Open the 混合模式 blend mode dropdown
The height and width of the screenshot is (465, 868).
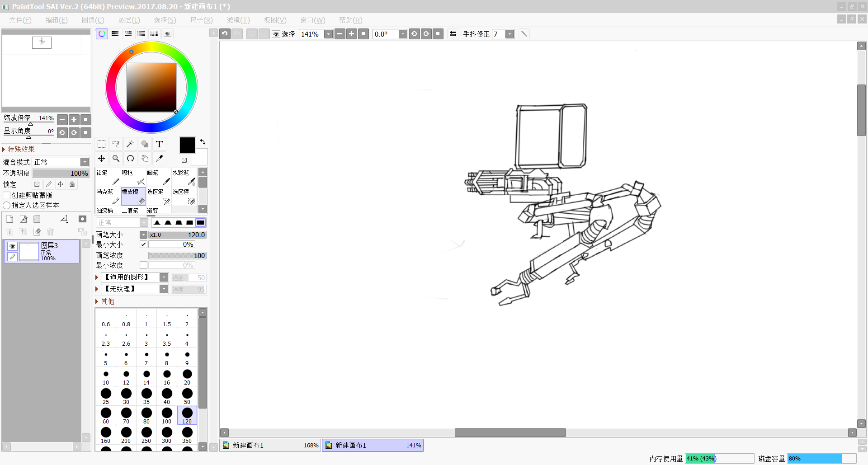point(85,162)
